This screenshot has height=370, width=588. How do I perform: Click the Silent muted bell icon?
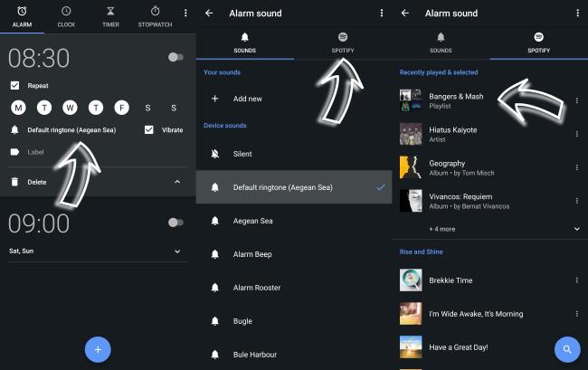[x=215, y=154]
